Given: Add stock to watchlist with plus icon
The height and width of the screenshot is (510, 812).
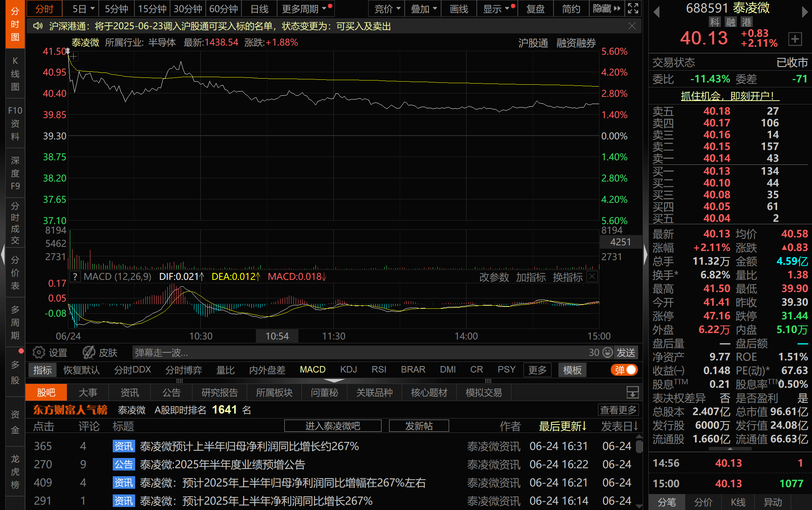Looking at the screenshot, I should click(795, 39).
